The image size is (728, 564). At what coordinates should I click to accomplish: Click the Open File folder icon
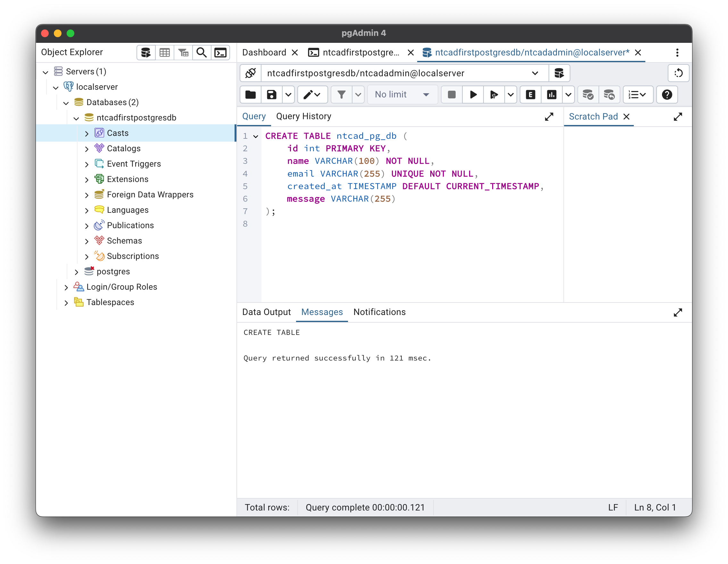point(251,95)
